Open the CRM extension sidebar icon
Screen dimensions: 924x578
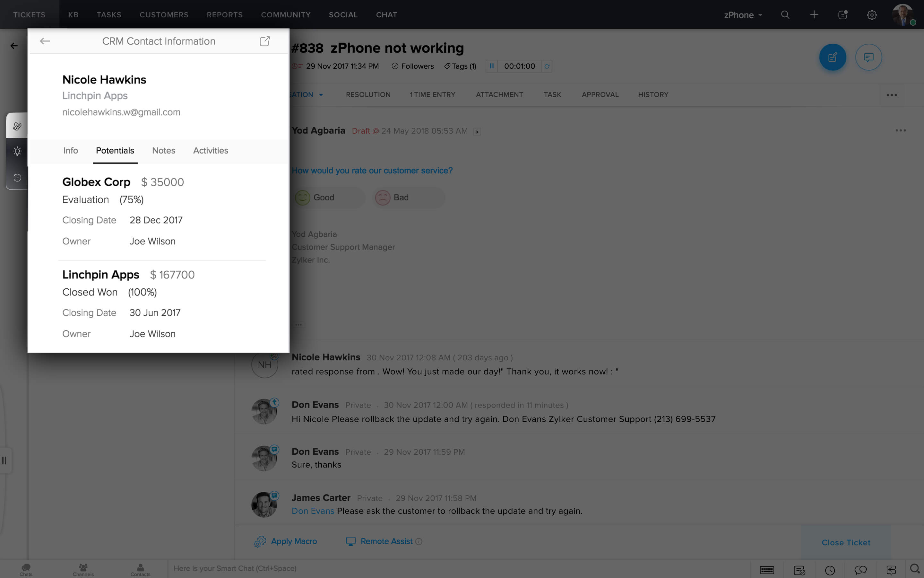pyautogui.click(x=17, y=126)
